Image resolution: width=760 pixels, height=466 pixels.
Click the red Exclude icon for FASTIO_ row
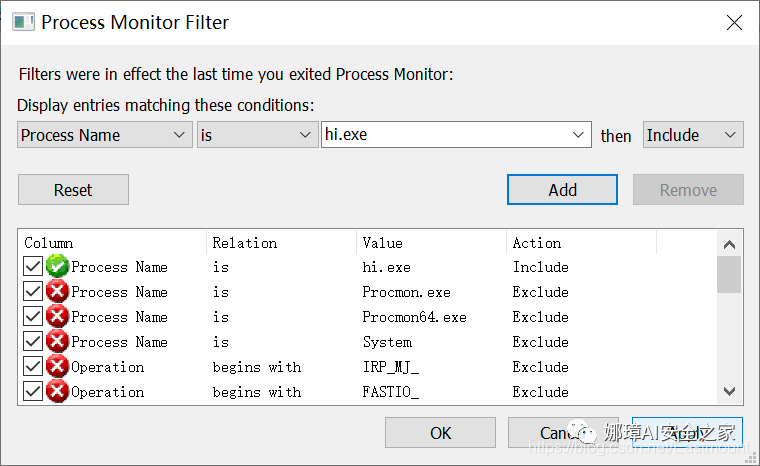click(x=57, y=392)
